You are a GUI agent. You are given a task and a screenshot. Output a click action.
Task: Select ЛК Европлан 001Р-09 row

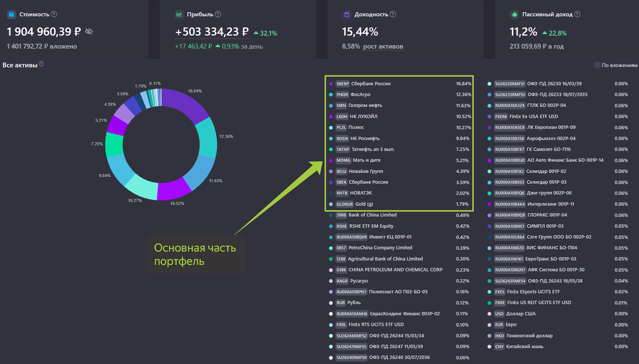pyautogui.click(x=558, y=128)
